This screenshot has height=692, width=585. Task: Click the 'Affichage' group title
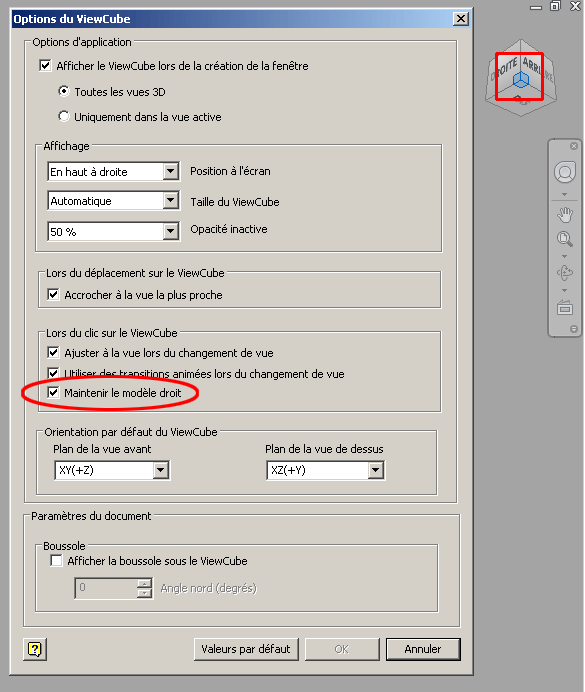tap(66, 146)
